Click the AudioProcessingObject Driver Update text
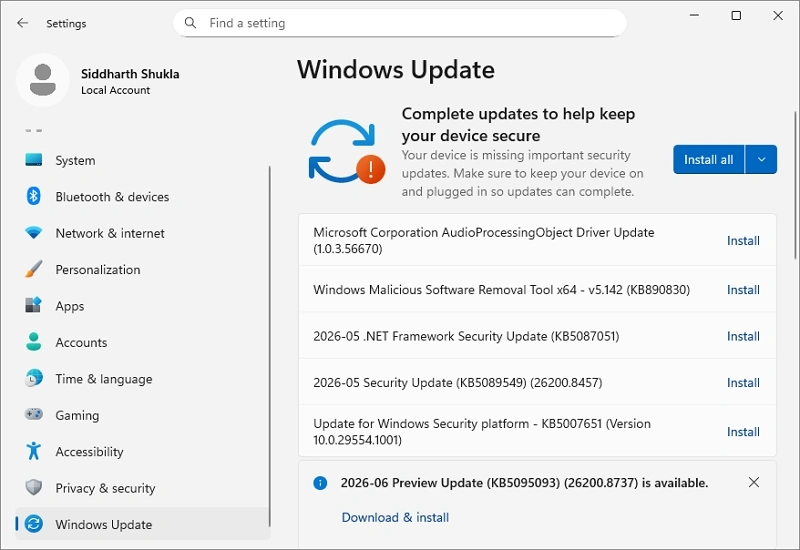This screenshot has width=800, height=550. [484, 240]
